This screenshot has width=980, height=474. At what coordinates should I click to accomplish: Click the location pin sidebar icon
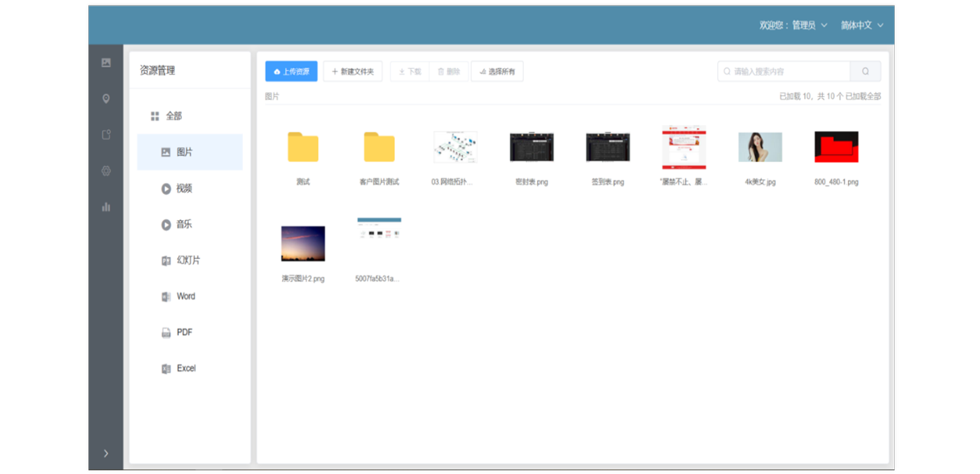point(106,99)
